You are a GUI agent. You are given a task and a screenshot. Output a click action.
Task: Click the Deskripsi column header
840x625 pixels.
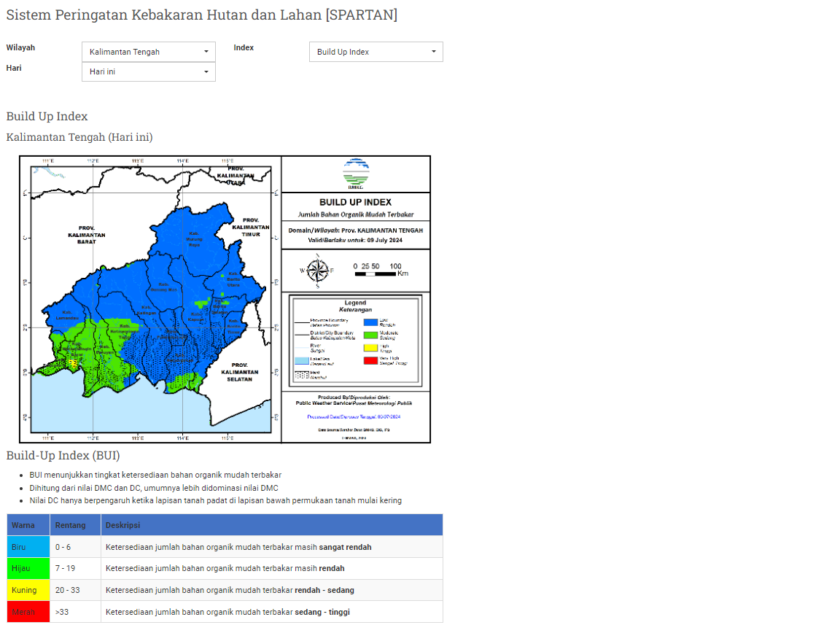272,525
